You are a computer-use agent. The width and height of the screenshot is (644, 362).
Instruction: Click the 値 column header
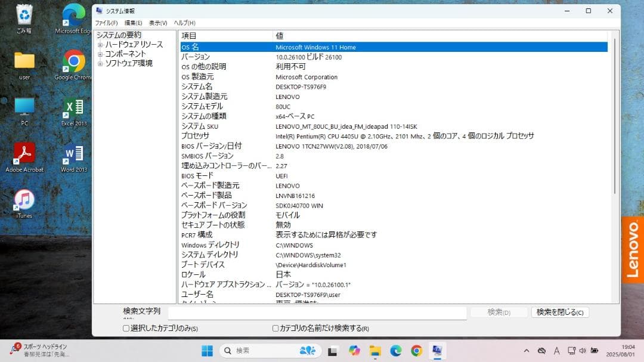point(441,36)
